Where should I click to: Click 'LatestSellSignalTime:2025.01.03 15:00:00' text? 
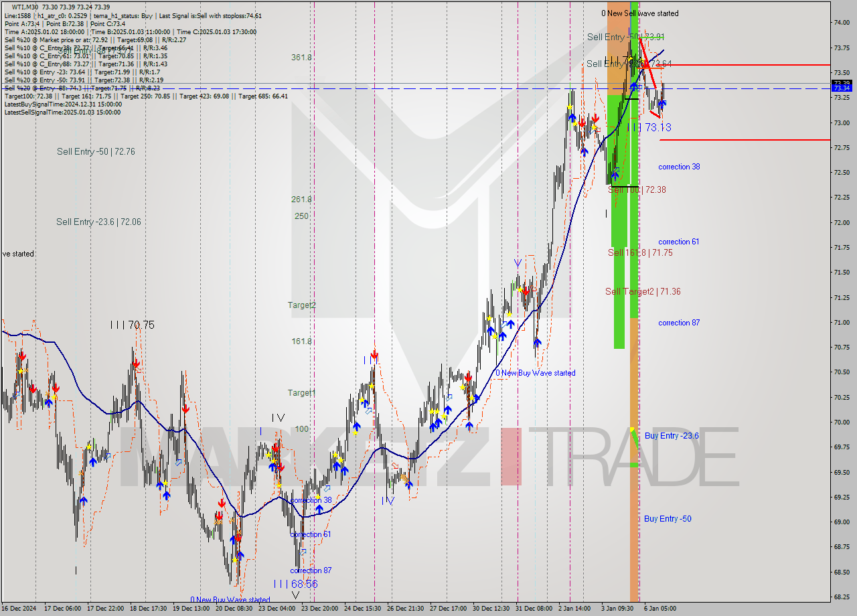pos(63,112)
